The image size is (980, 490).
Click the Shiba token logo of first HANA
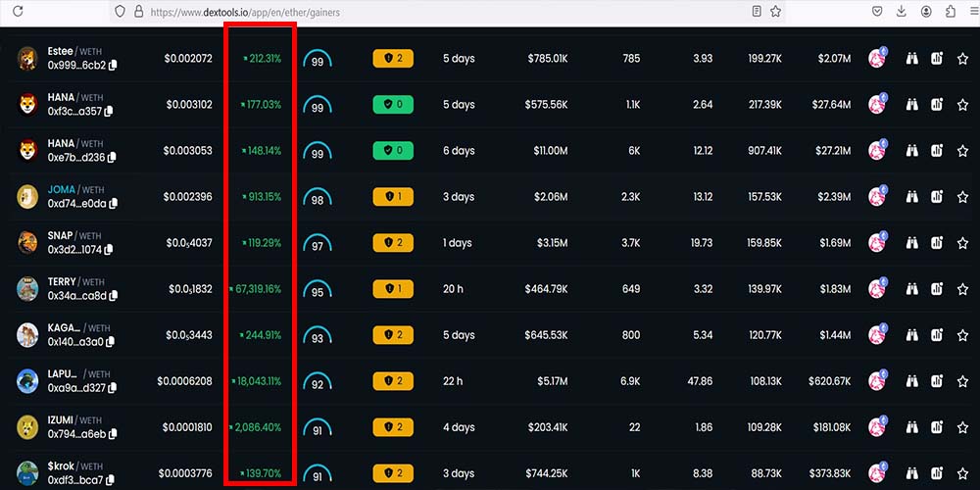pyautogui.click(x=27, y=105)
